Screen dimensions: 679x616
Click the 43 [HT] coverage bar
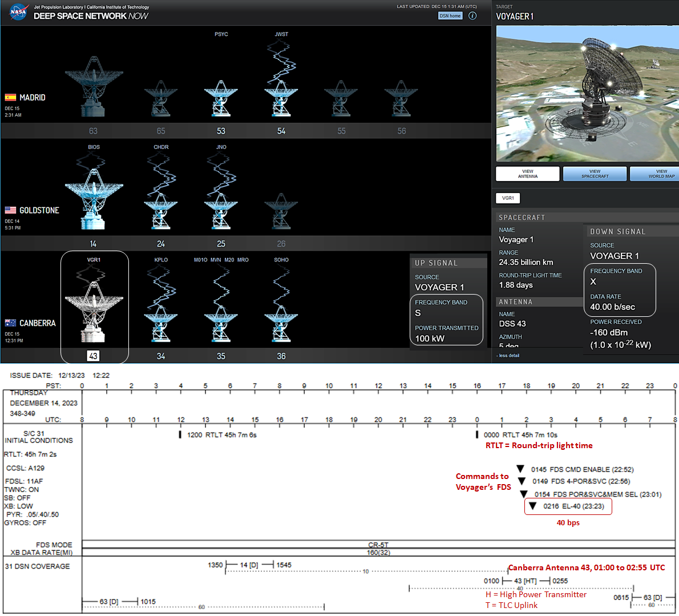click(525, 581)
